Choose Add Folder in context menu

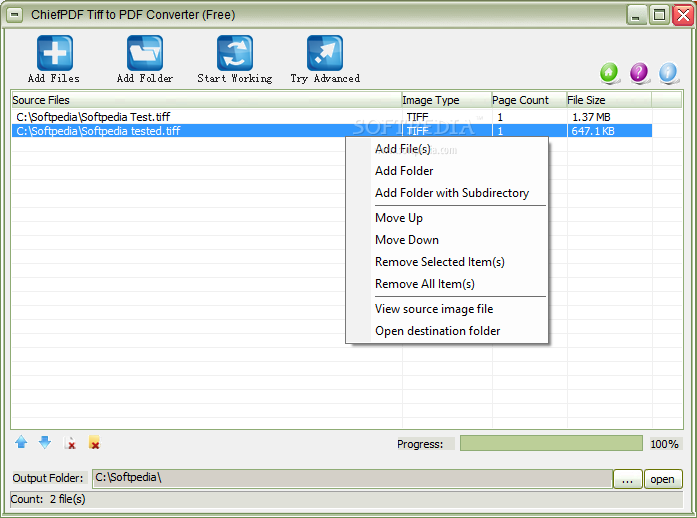(x=447, y=171)
